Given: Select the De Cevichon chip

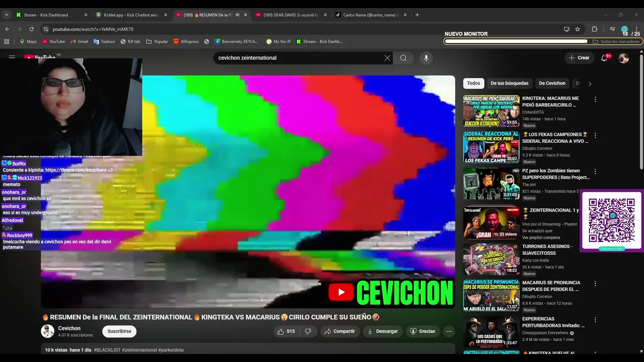Looking at the screenshot, I should [552, 83].
